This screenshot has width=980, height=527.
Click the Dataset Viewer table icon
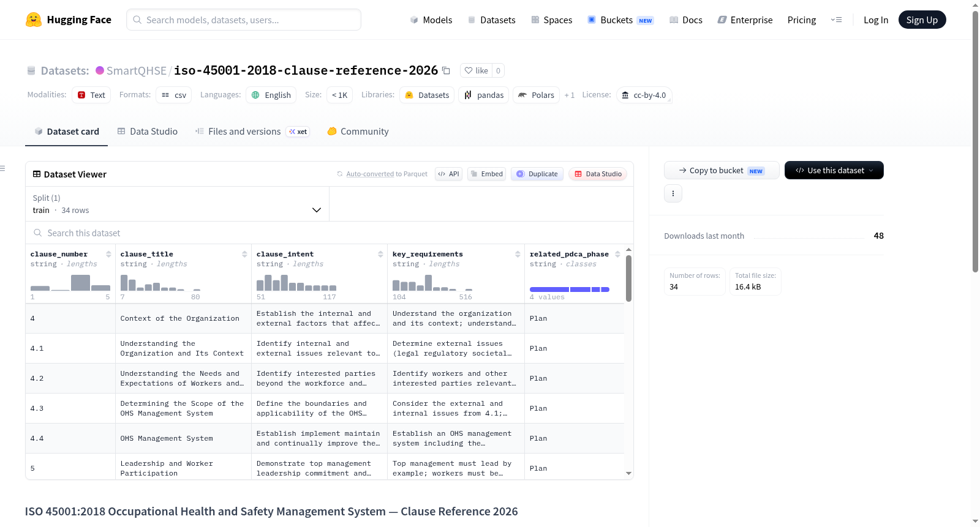click(x=37, y=174)
